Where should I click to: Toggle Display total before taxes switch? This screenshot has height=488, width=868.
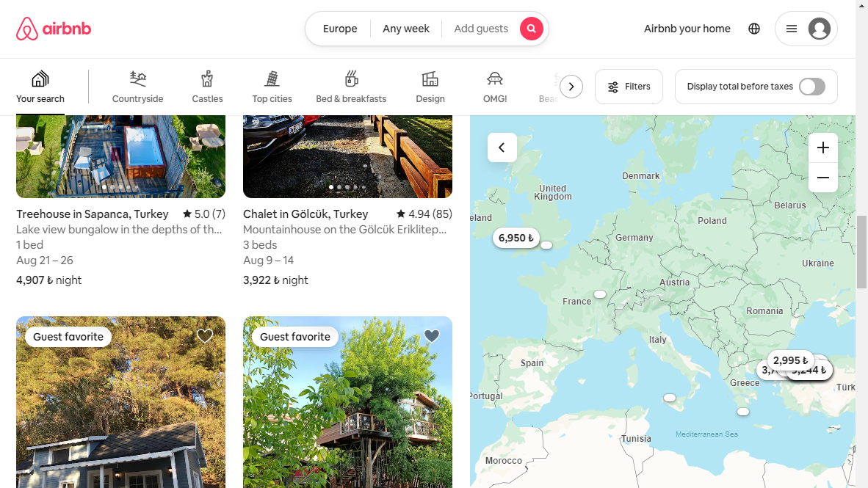[x=812, y=87]
